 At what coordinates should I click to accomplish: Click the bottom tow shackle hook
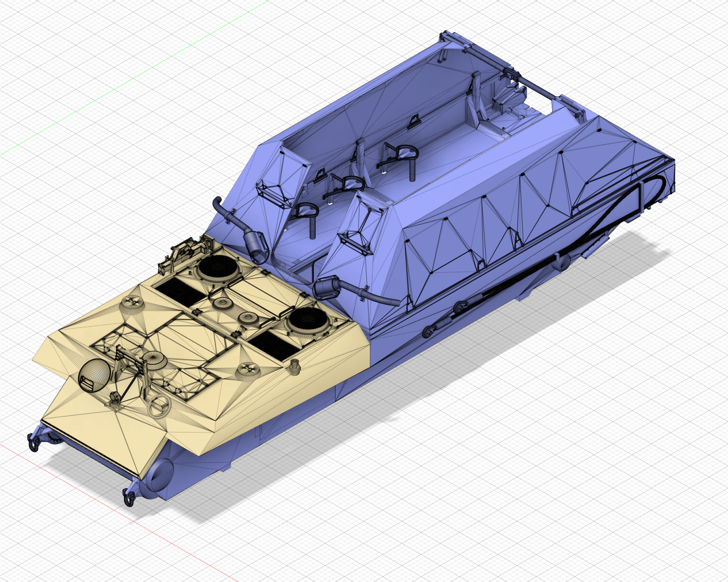(128, 498)
